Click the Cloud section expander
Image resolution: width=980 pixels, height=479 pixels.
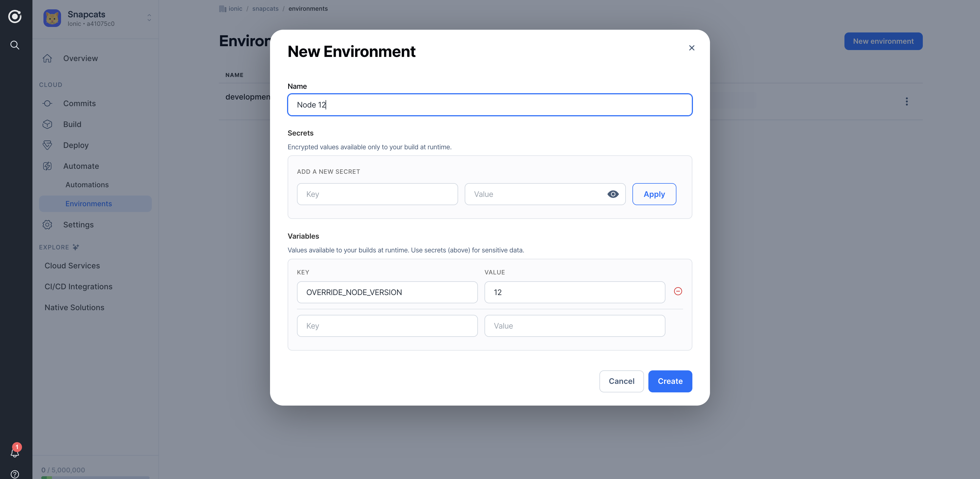tap(50, 84)
